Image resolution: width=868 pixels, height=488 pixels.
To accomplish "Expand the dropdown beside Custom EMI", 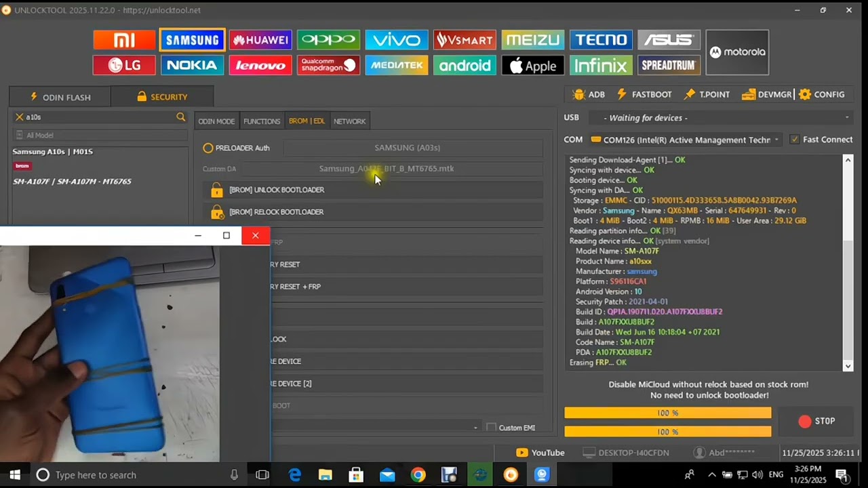I will 475,428.
